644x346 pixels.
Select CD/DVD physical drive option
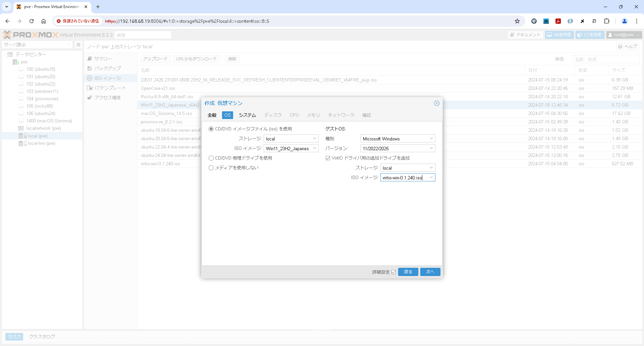coord(211,158)
